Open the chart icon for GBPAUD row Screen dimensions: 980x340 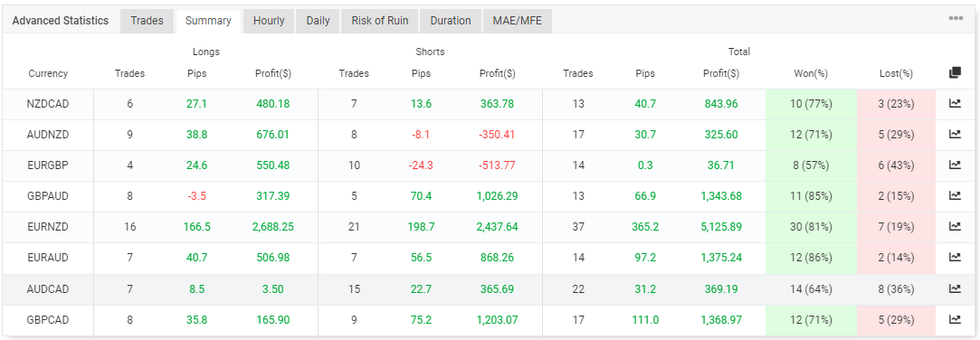tap(955, 195)
